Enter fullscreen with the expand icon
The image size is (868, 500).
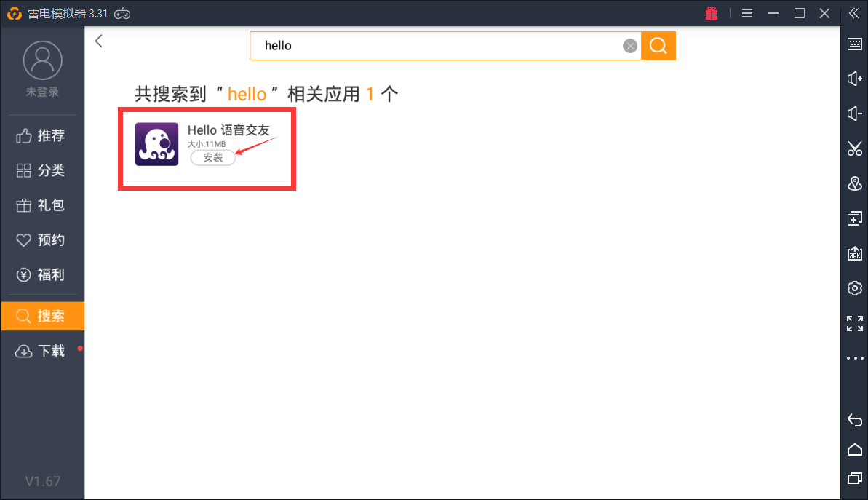pos(854,322)
